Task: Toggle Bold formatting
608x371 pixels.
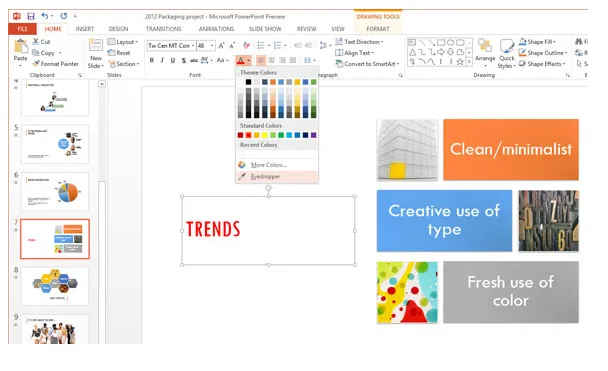Action: (x=152, y=60)
